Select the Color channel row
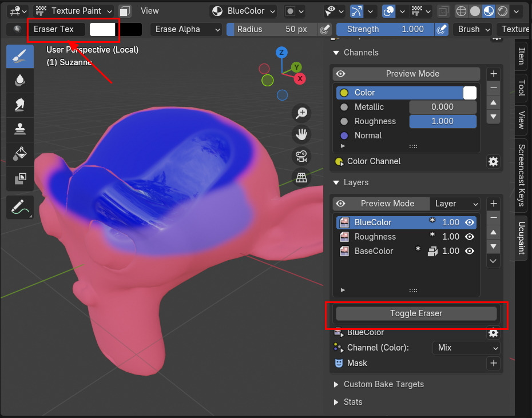532x418 pixels. pos(407,93)
